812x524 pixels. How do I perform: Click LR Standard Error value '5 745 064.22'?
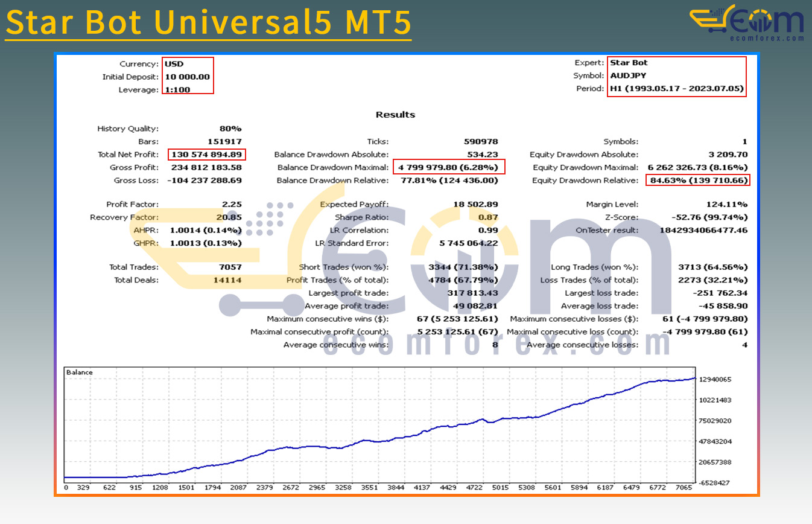(470, 243)
